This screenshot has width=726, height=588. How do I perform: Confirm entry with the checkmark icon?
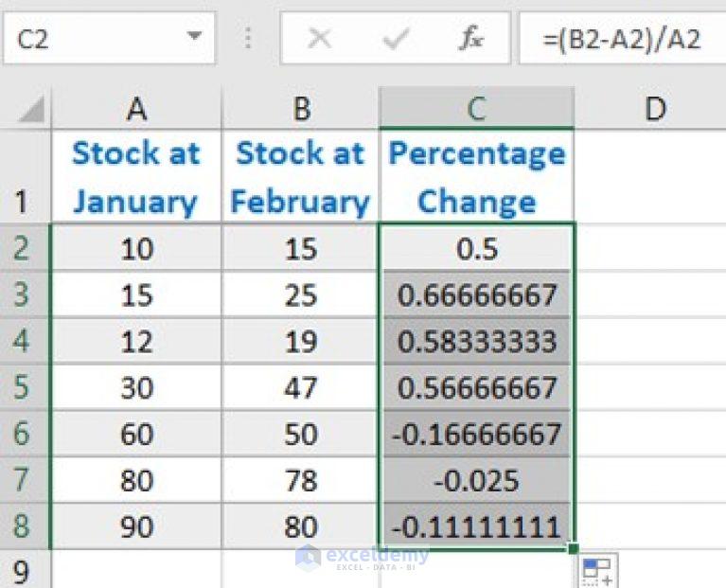(397, 38)
